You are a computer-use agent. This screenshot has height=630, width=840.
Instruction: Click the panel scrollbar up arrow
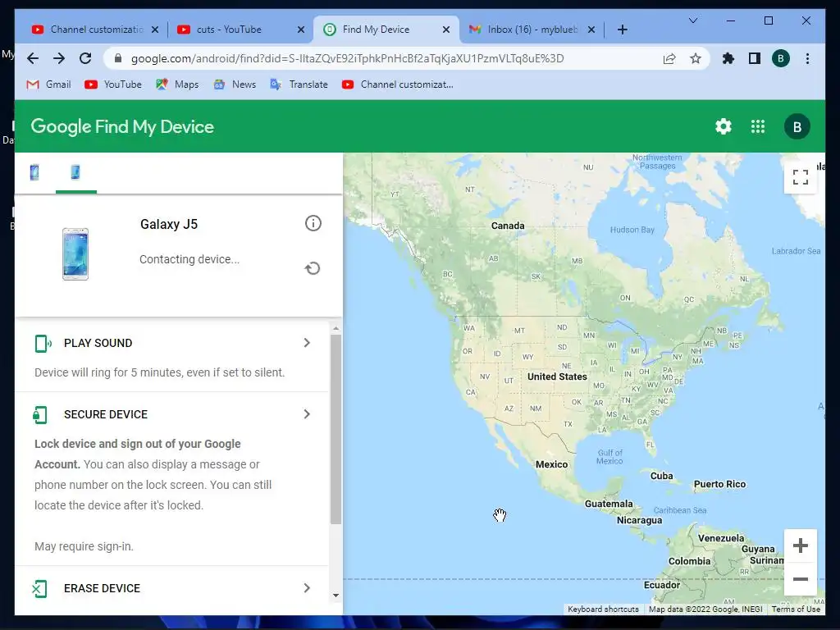336,328
